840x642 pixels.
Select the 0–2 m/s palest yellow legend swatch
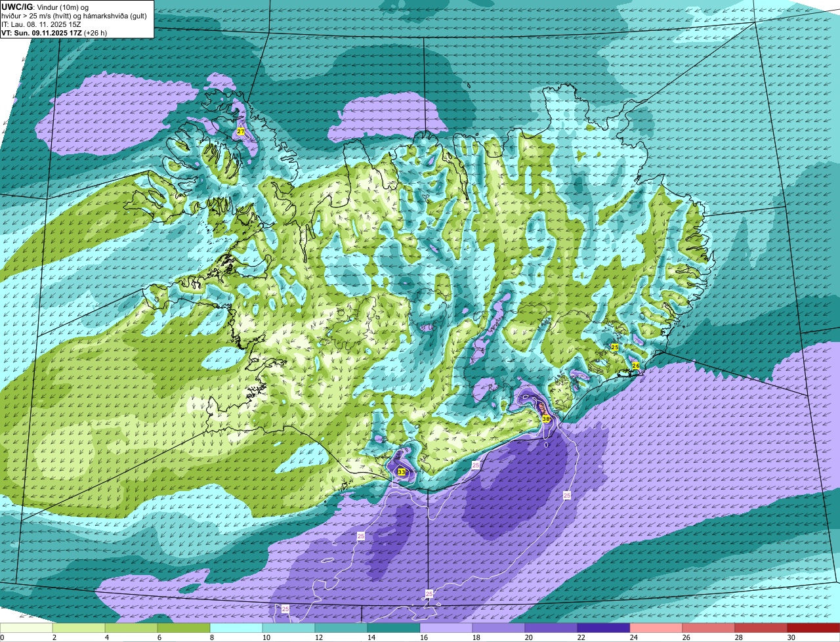click(x=26, y=628)
